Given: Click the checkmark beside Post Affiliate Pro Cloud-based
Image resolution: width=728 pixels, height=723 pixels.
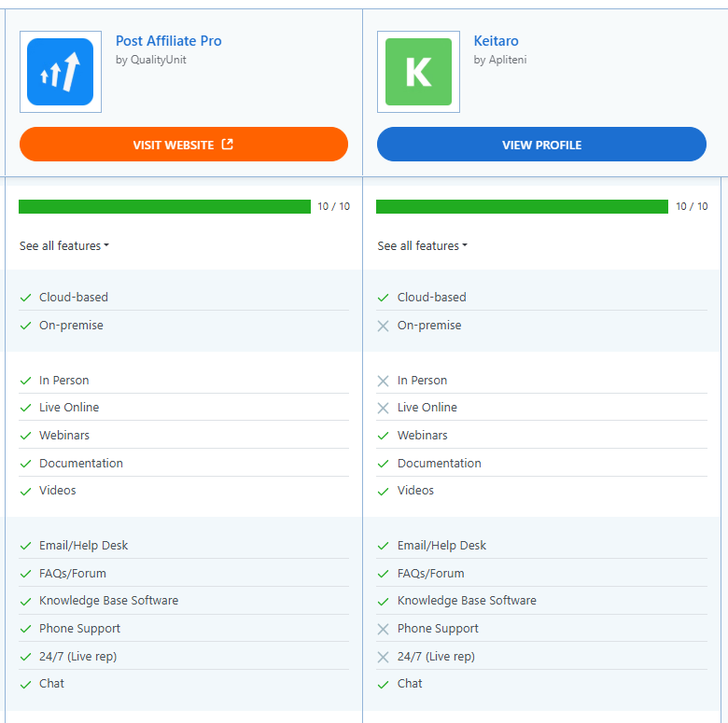Looking at the screenshot, I should [x=26, y=298].
